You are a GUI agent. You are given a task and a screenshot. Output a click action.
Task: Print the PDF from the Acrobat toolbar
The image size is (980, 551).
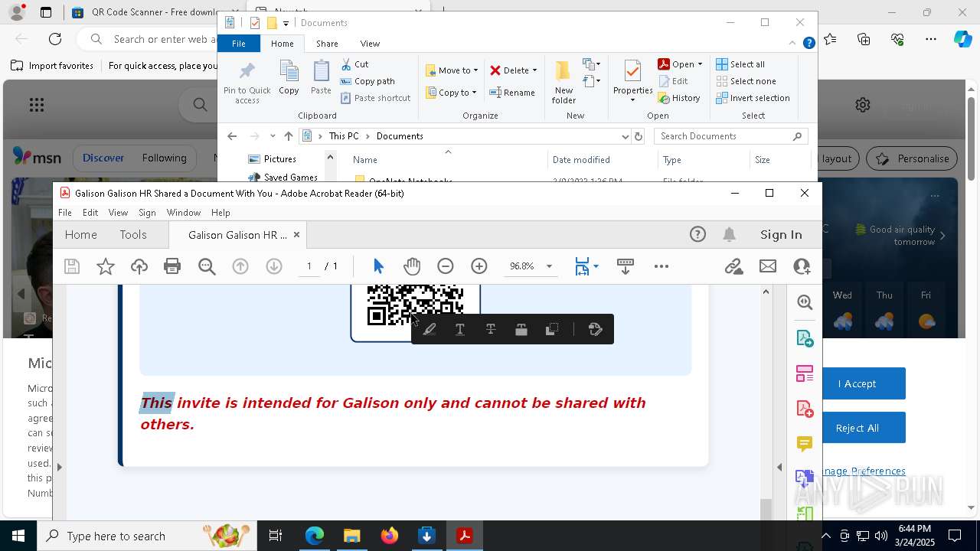pos(172,266)
